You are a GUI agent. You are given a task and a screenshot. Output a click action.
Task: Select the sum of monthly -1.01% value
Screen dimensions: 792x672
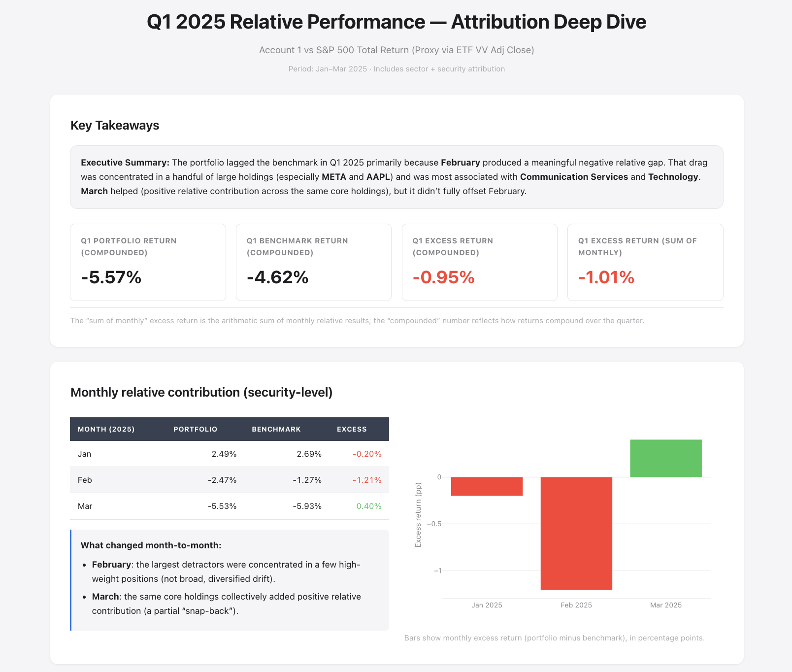(x=606, y=277)
